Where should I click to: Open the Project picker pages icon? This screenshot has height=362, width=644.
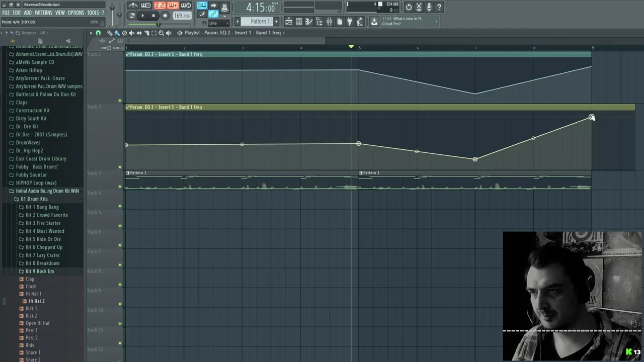tap(340, 22)
